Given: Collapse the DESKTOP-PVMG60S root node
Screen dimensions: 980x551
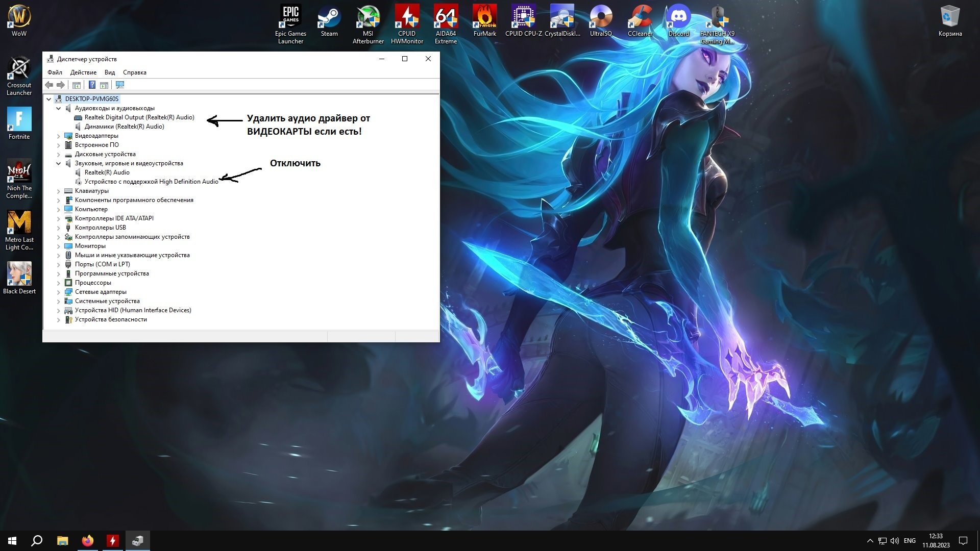Looking at the screenshot, I should coord(49,99).
